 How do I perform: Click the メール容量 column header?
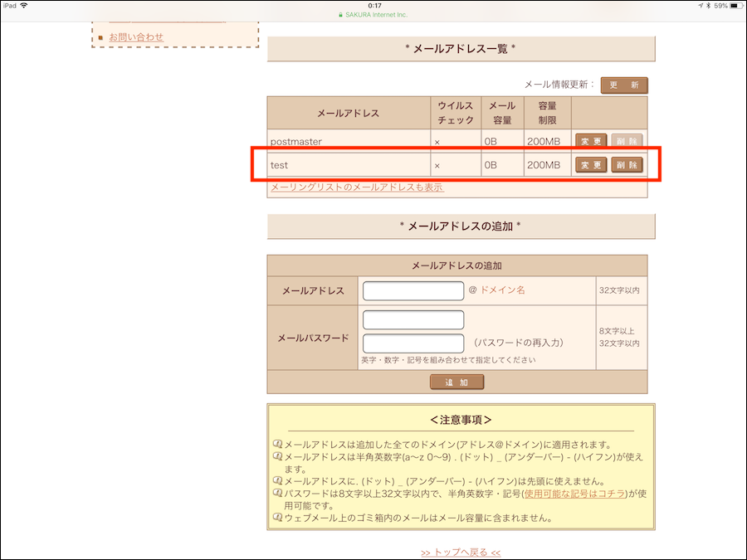click(x=502, y=113)
